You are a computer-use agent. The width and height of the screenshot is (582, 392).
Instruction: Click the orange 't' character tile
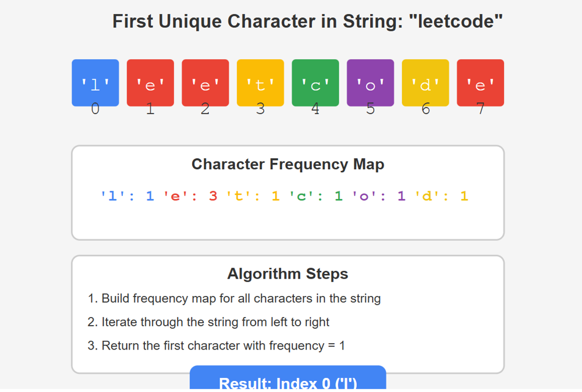260,83
